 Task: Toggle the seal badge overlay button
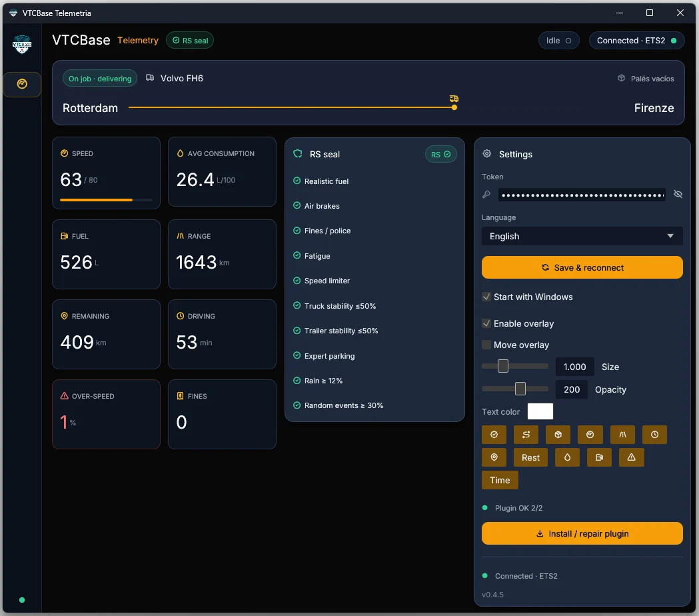[x=494, y=435]
